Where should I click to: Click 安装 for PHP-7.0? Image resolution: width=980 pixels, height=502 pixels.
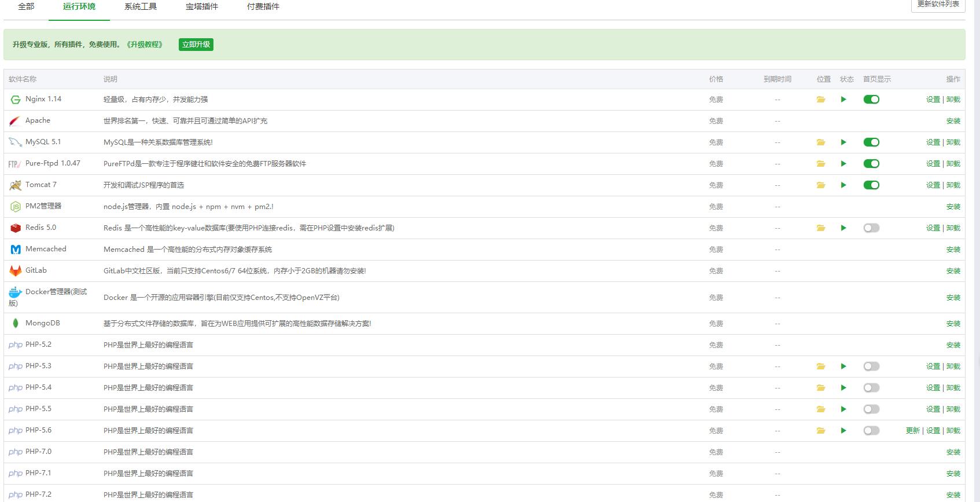click(x=953, y=452)
